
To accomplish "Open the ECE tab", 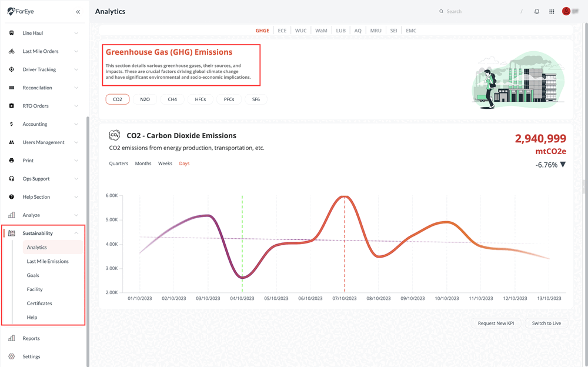I will (x=282, y=31).
